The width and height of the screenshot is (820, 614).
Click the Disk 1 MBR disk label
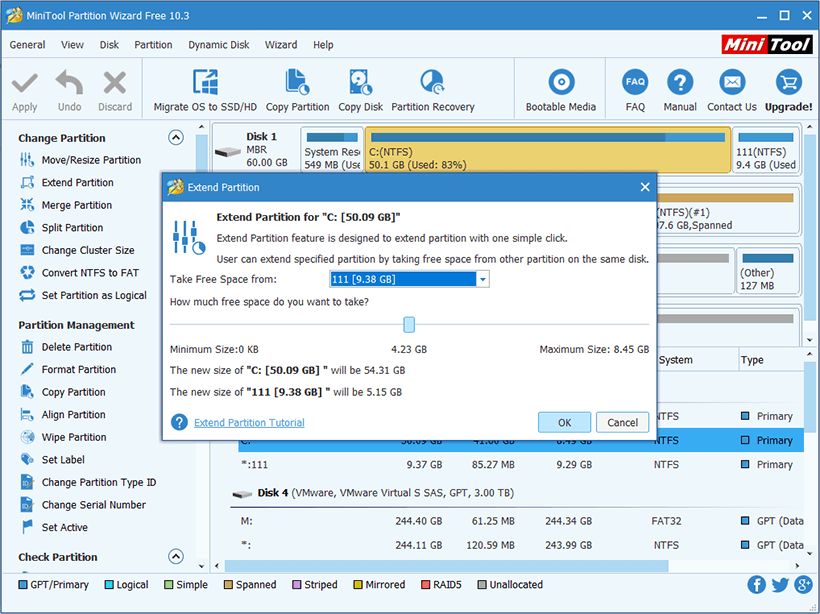click(x=255, y=150)
